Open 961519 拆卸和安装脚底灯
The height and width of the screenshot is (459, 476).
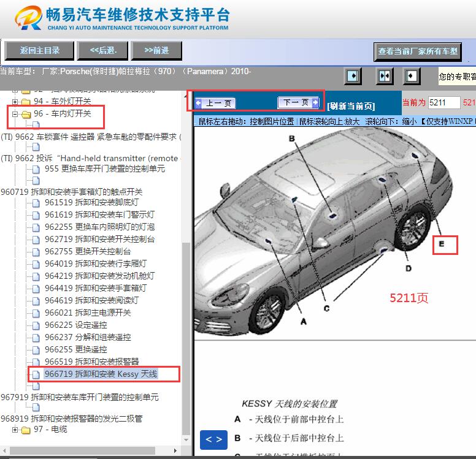click(x=91, y=202)
